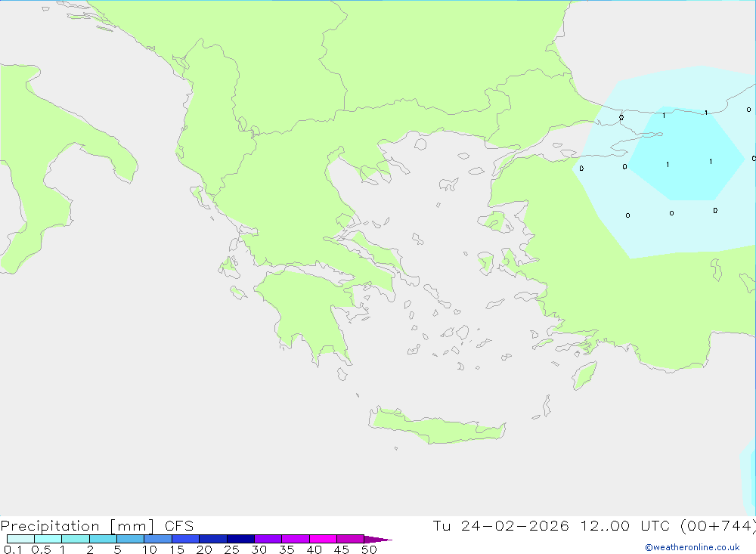756x554 pixels.
Task: Select the 40–45 mm magenta legend swatch
Action: [323, 539]
